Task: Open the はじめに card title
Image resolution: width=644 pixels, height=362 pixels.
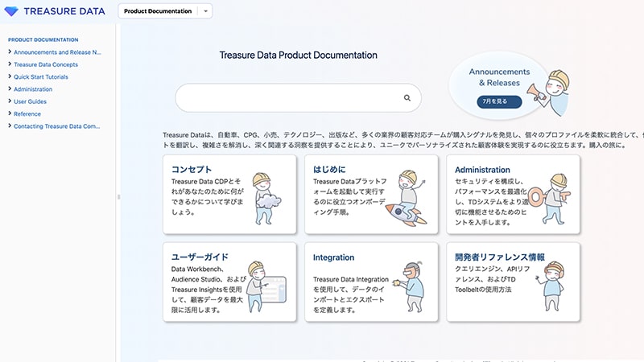Action: coord(329,169)
